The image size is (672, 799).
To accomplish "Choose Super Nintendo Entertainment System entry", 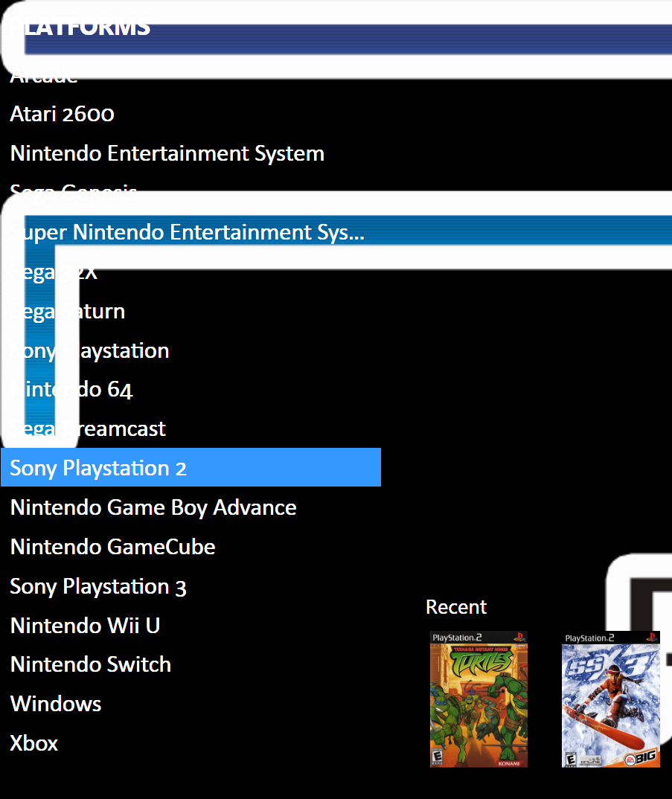I will point(191,232).
